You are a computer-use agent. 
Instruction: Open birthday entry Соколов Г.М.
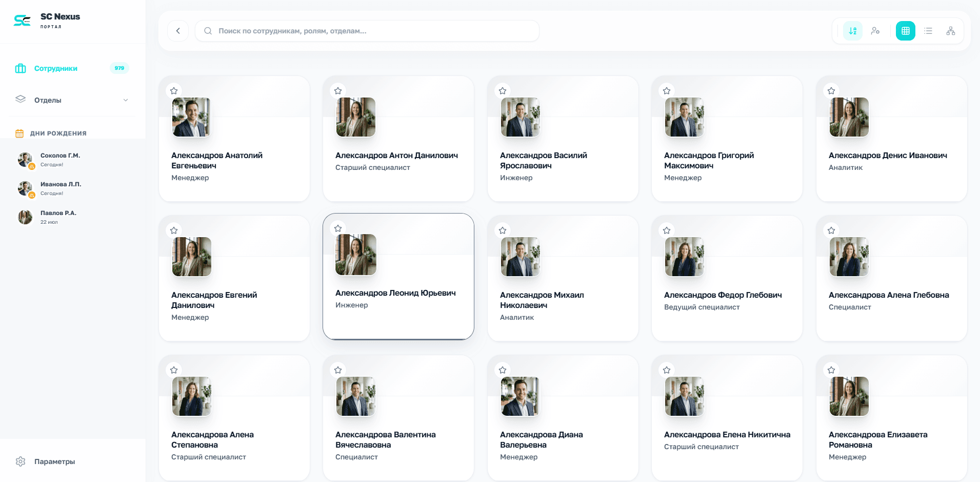pos(72,160)
